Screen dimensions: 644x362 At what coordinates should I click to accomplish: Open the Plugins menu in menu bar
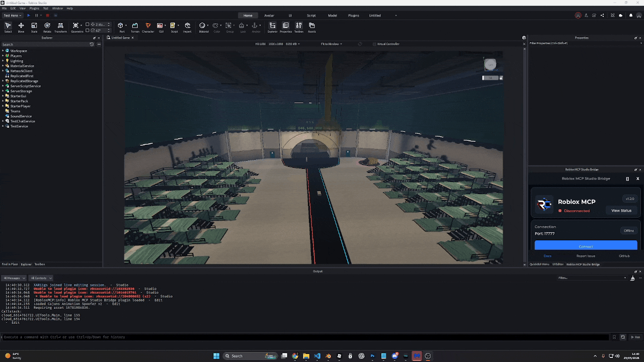[x=34, y=8]
